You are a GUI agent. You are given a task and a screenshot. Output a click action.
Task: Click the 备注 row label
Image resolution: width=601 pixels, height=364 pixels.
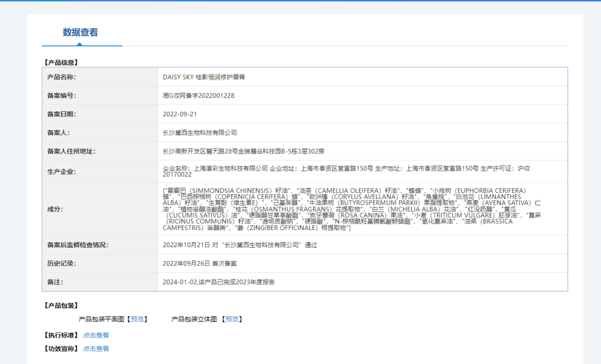tap(55, 282)
